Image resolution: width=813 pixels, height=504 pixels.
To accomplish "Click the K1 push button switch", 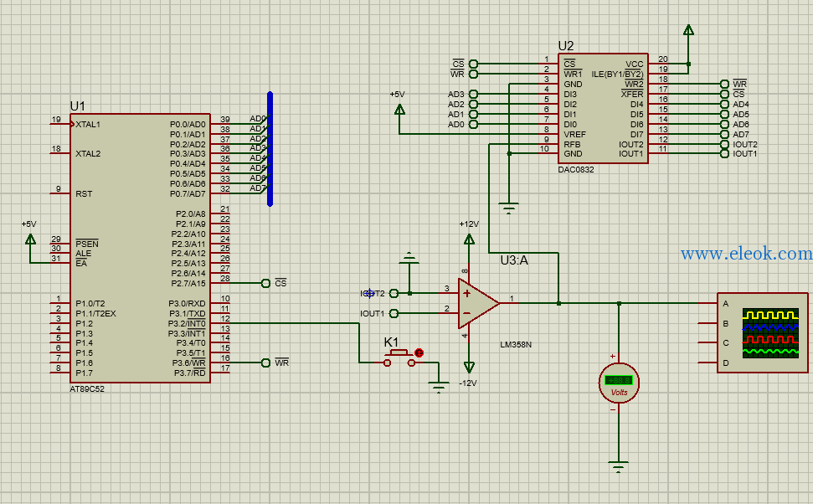I will coord(399,359).
